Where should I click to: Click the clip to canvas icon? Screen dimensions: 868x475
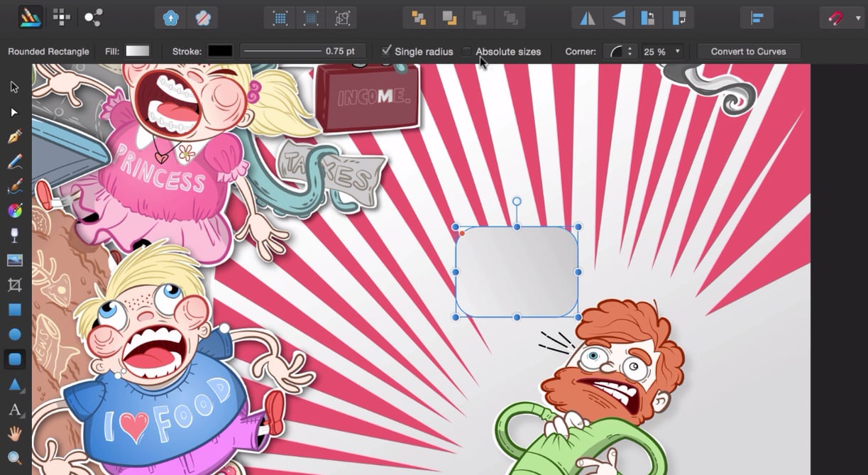pos(342,18)
